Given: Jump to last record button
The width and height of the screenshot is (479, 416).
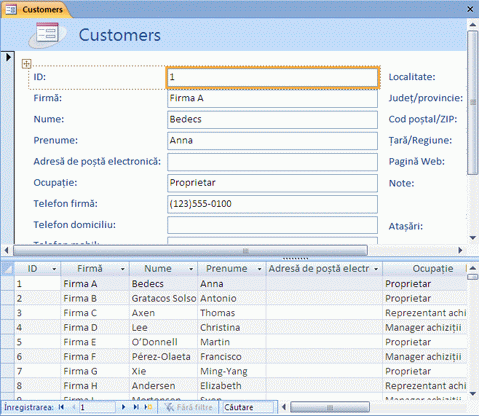Looking at the screenshot, I should pos(136,407).
